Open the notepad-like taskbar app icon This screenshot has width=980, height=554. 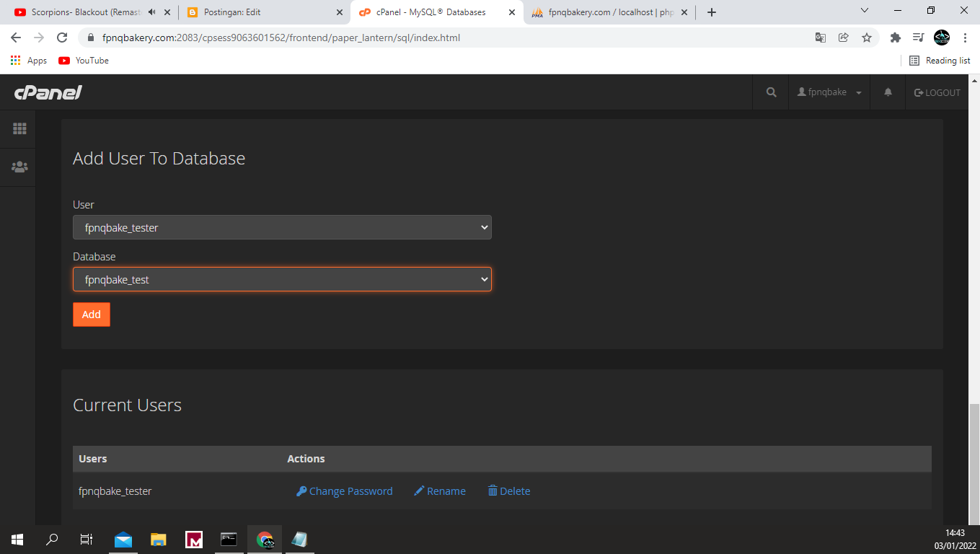click(299, 539)
